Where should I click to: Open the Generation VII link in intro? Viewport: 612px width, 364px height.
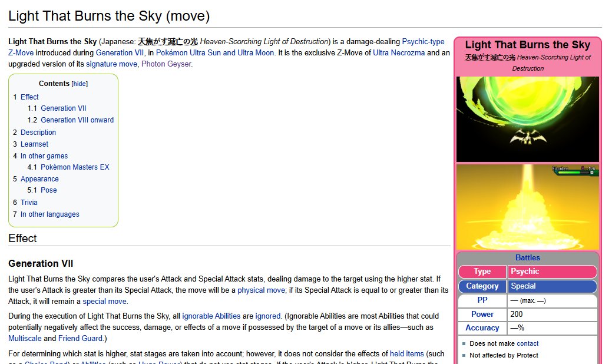120,52
